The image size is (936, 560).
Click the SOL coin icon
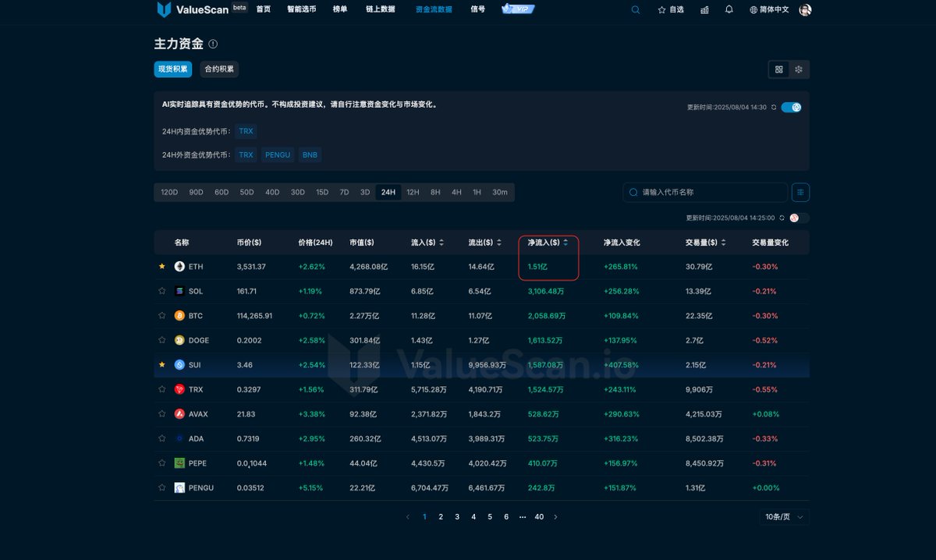coord(179,292)
